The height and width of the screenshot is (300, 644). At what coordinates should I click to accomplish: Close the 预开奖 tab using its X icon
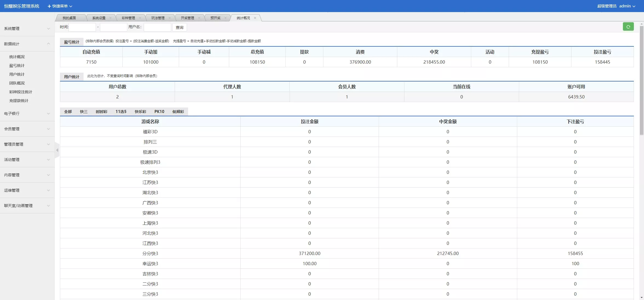point(226,18)
